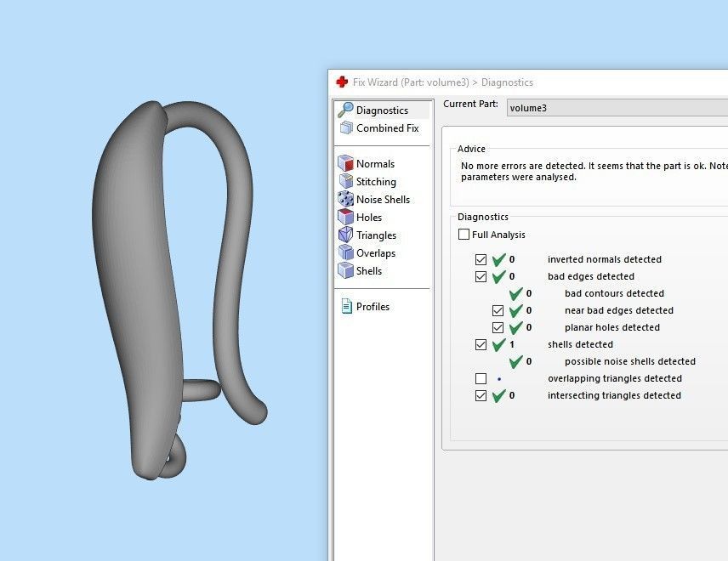Click green checkmark beside intersecting triangles
The image size is (728, 561).
point(499,396)
